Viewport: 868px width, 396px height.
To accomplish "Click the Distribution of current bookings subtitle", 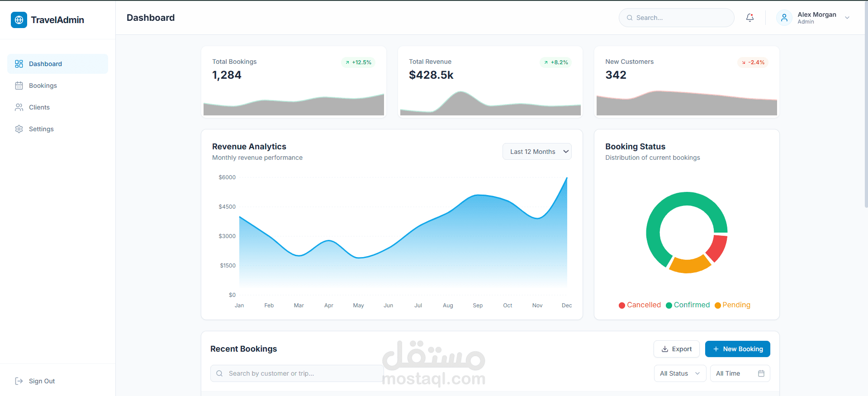I will [x=653, y=157].
